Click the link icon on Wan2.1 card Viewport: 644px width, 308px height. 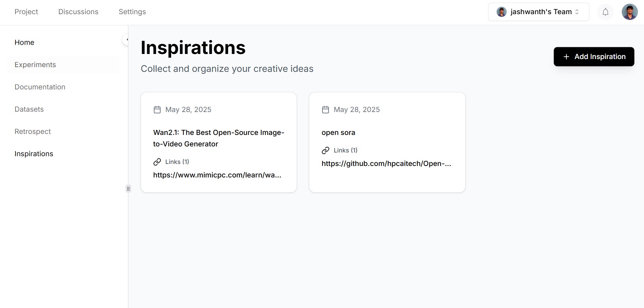point(157,162)
